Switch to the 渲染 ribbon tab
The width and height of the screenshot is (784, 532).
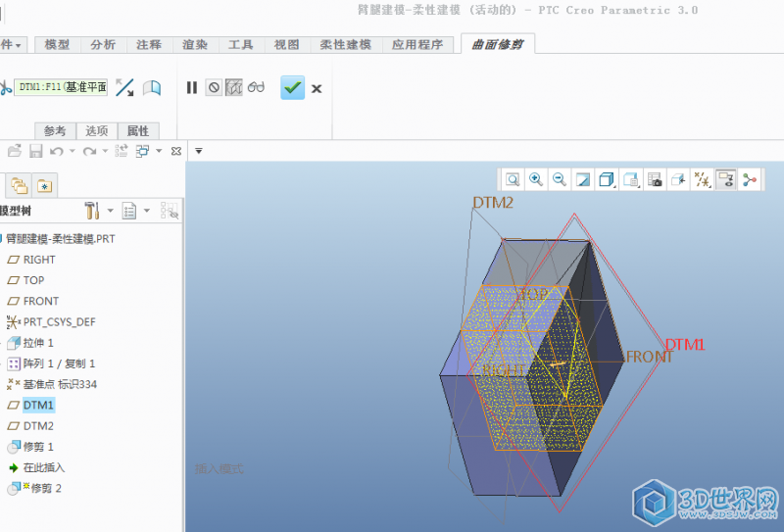point(195,44)
